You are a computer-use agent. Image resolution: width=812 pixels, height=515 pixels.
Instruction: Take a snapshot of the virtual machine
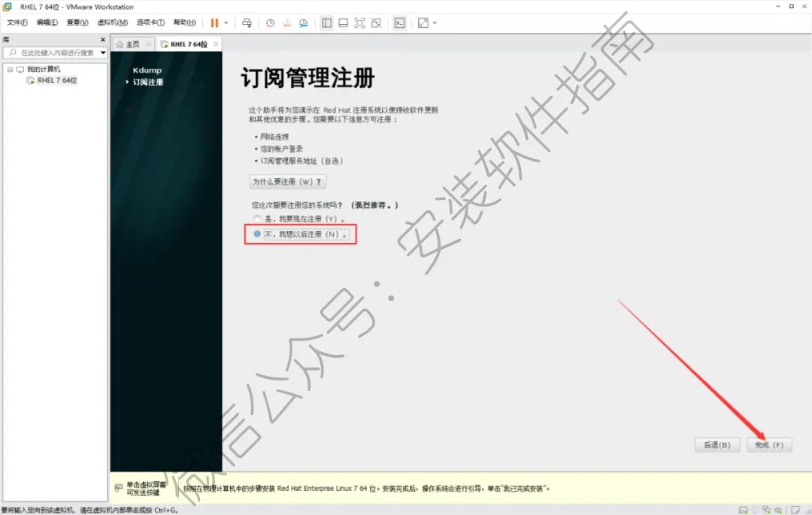click(271, 23)
